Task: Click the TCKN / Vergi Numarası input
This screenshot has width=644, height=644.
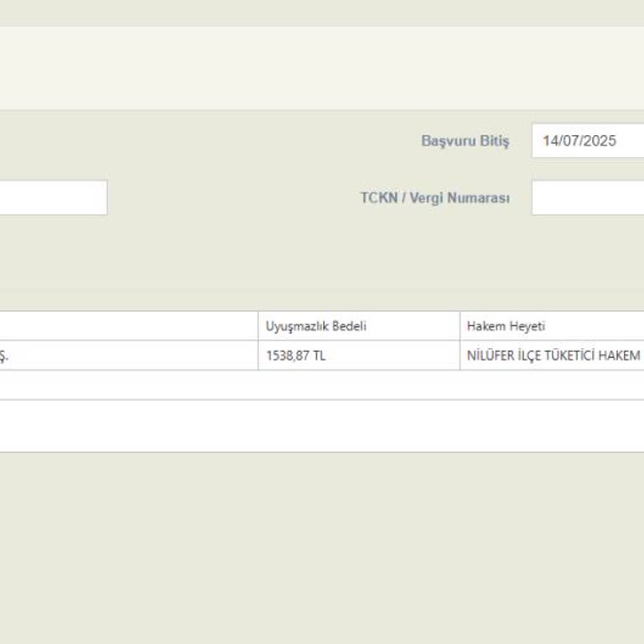Action: coord(588,198)
